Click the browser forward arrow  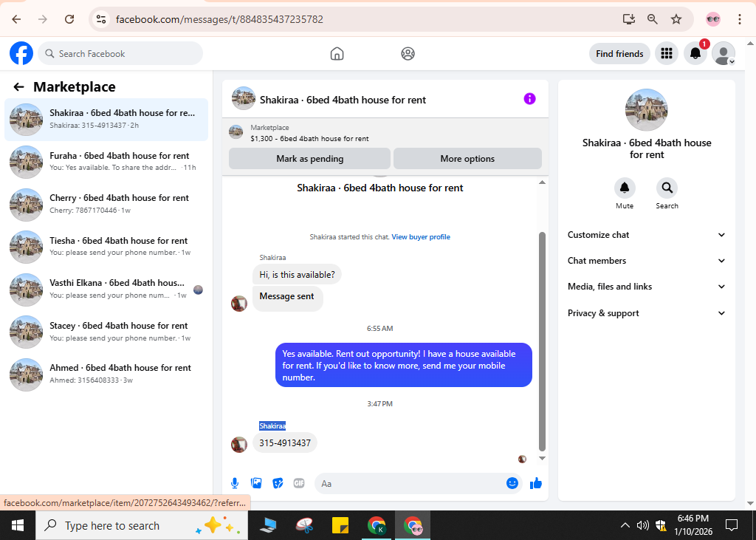tap(43, 19)
